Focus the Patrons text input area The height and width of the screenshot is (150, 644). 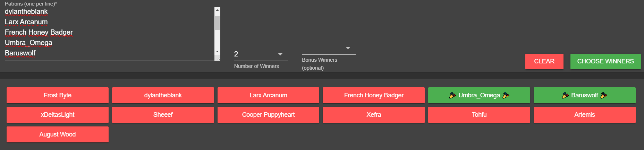(x=110, y=34)
